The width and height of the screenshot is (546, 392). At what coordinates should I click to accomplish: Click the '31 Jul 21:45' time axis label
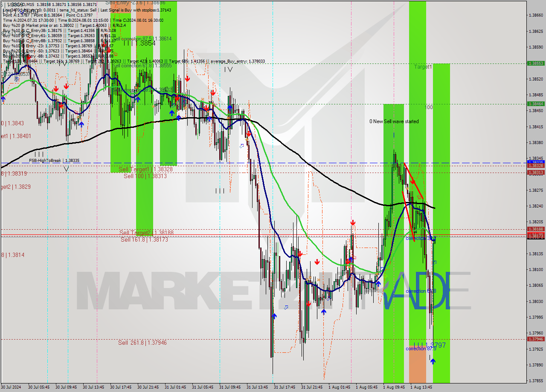(x=312, y=387)
